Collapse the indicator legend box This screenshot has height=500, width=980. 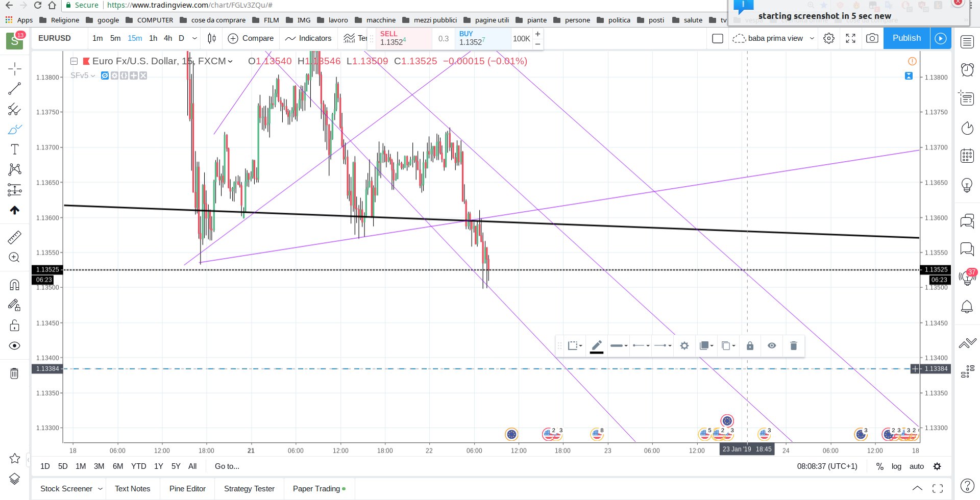74,61
